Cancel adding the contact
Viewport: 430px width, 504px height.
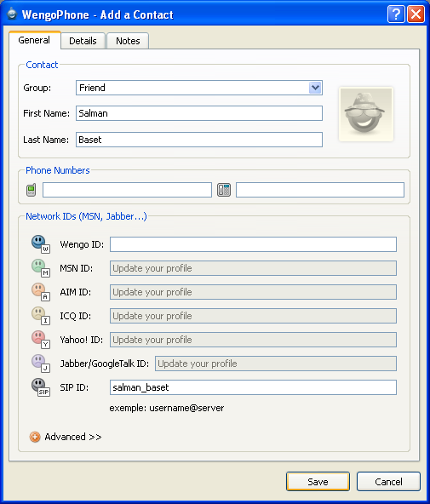[388, 482]
